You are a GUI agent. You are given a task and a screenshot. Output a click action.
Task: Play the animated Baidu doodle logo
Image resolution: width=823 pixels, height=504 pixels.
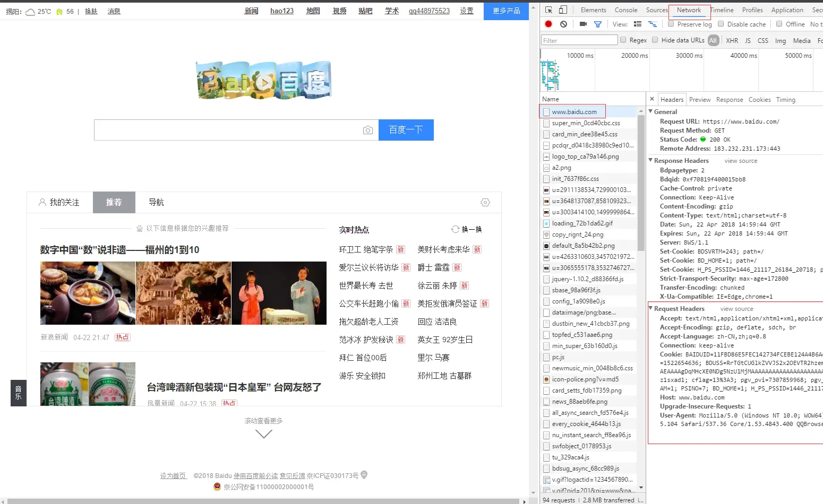[263, 82]
